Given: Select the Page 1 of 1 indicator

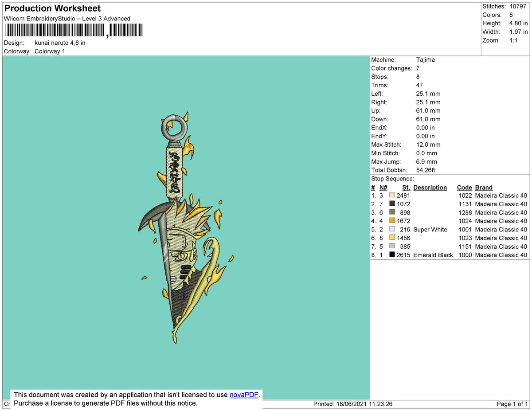Looking at the screenshot, I should pos(512,404).
